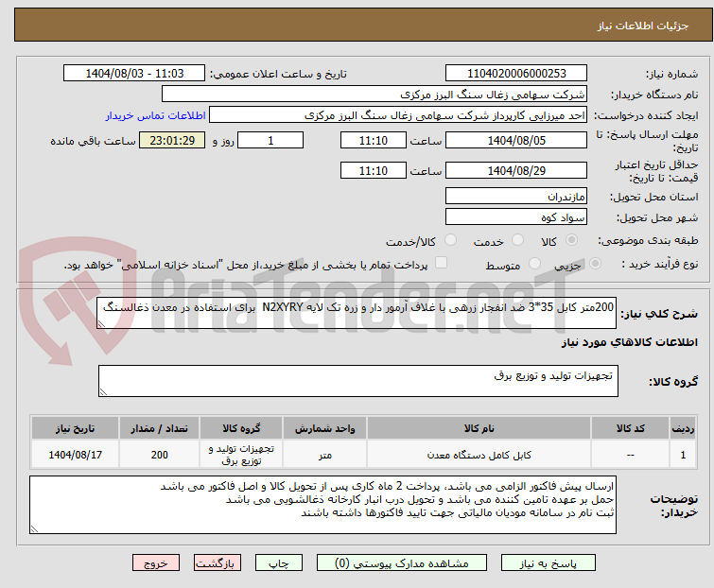The height and width of the screenshot is (588, 714).
Task: Click the response deadline date 1404/08/05
Action: click(x=516, y=140)
